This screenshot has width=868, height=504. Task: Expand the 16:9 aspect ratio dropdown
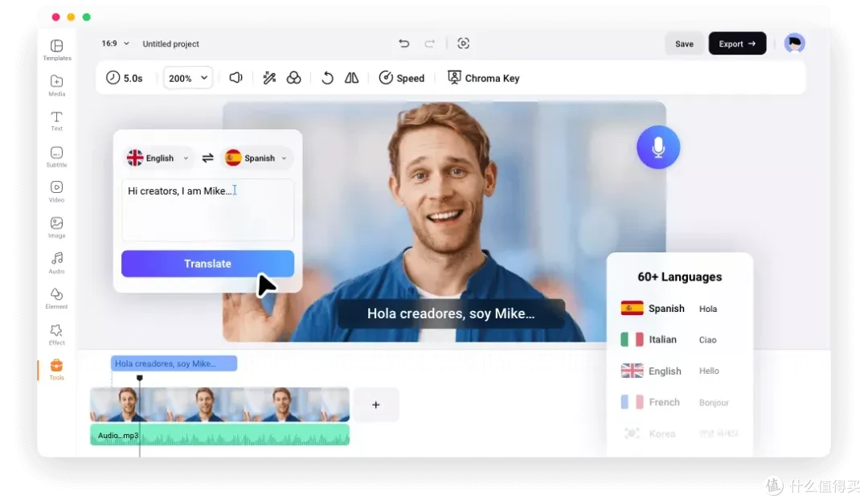115,43
